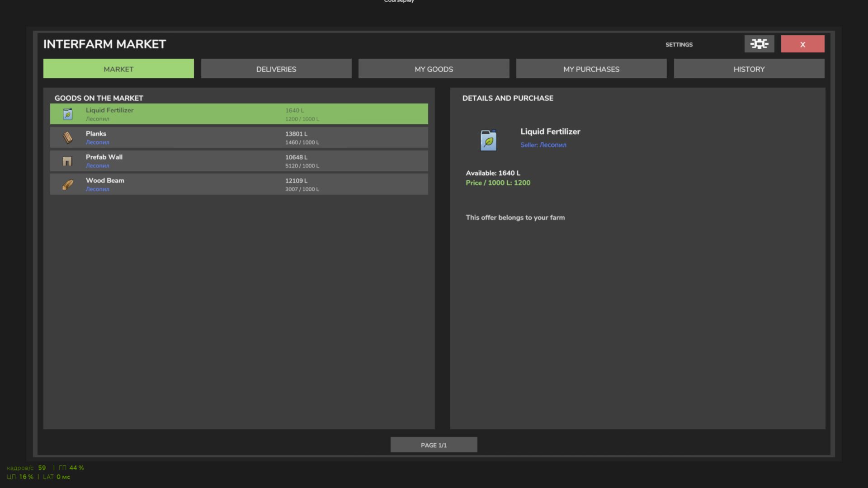The height and width of the screenshot is (488, 868).
Task: Click the Price / 1000 L: 1200 text
Action: (x=498, y=183)
